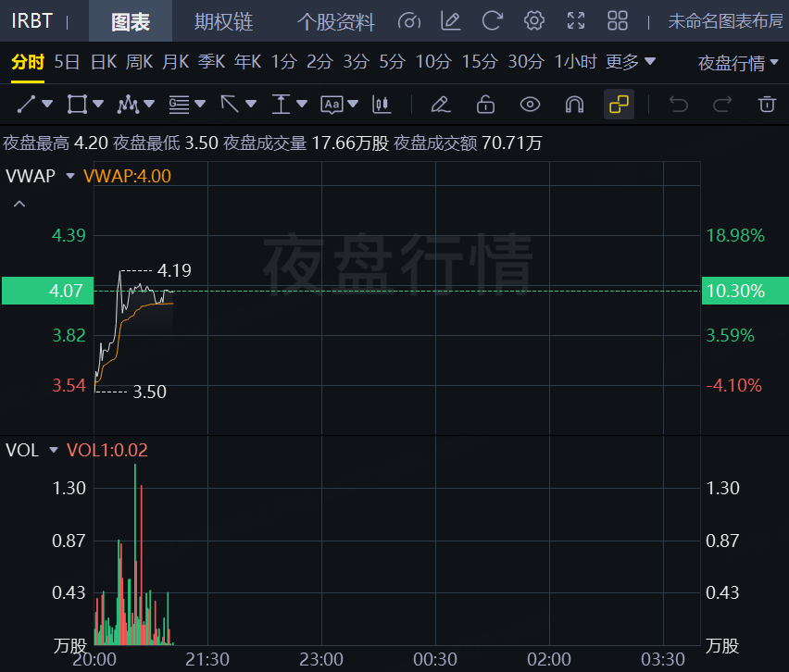The image size is (789, 672).
Task: Select the line drawing tool
Action: [27, 105]
